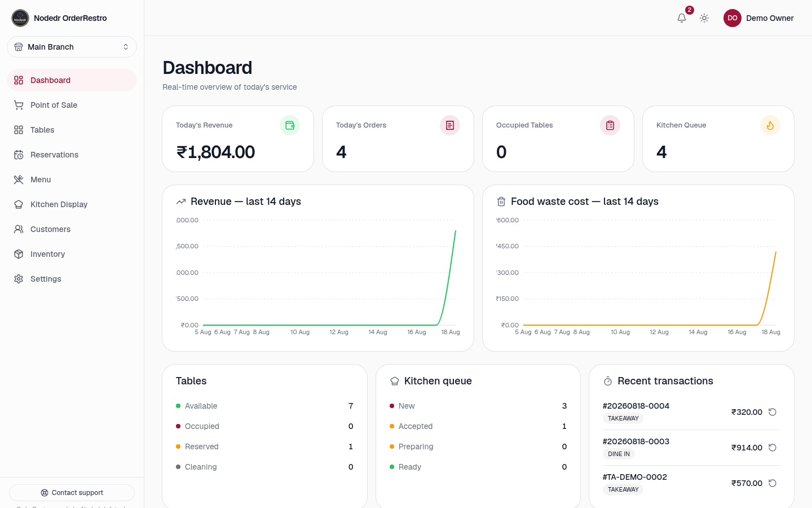Toggle light/dark theme sun icon

point(704,18)
